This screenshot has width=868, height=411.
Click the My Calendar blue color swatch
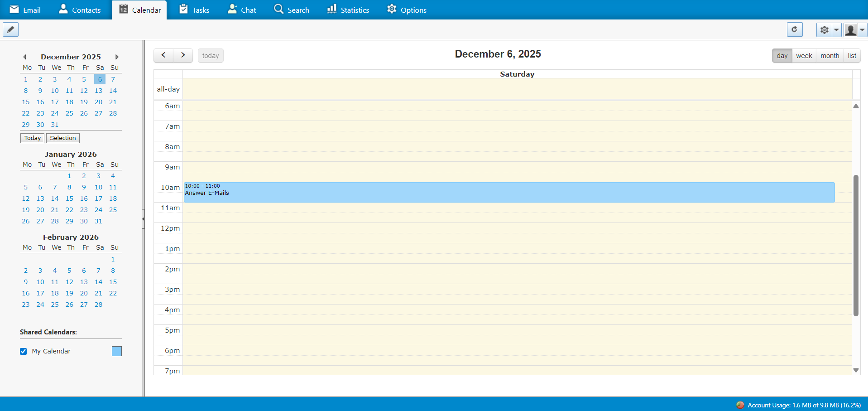[x=117, y=351]
